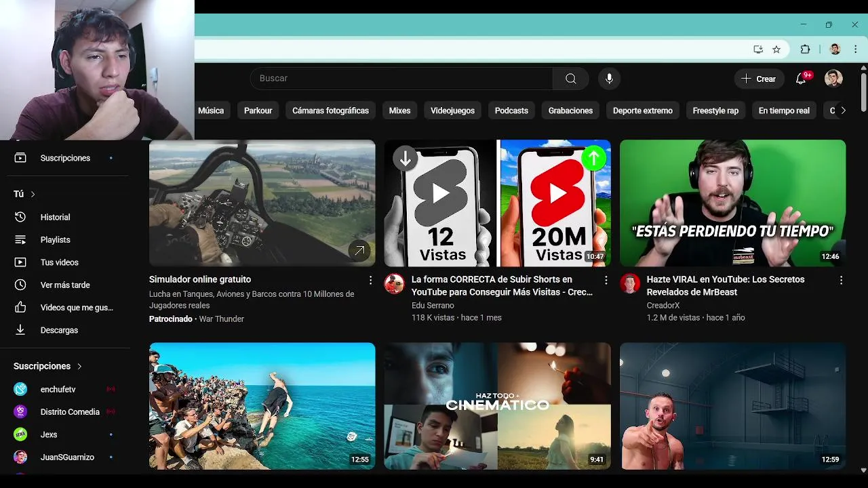Click War Thunder sponsor name
Viewport: 868px width, 488px height.
pos(221,319)
